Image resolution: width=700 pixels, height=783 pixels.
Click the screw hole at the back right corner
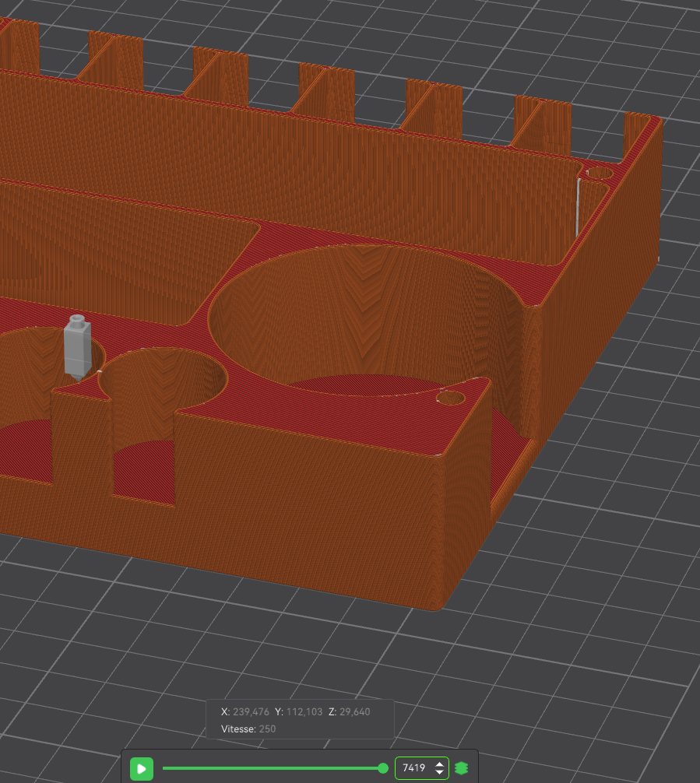600,174
